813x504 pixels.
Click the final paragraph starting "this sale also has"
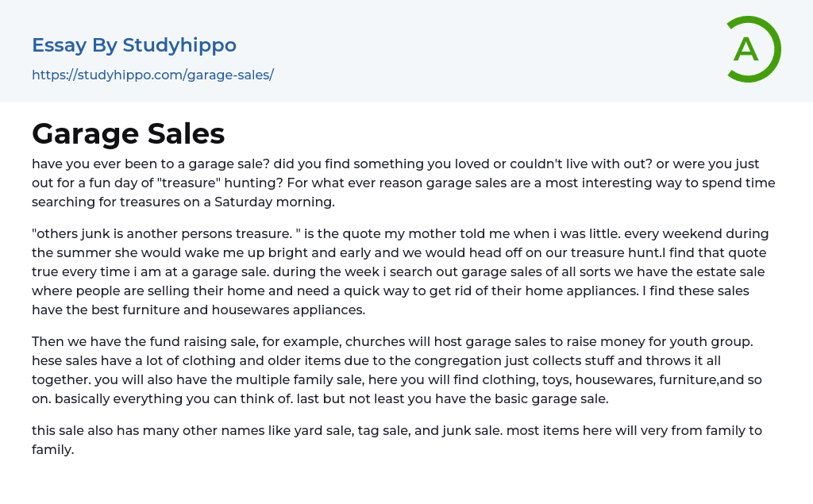[397, 440]
